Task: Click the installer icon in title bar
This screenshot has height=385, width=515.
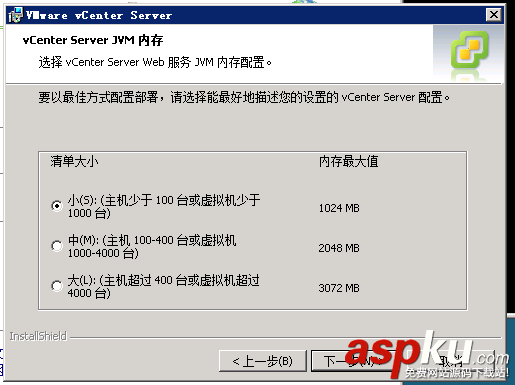Action: 15,15
